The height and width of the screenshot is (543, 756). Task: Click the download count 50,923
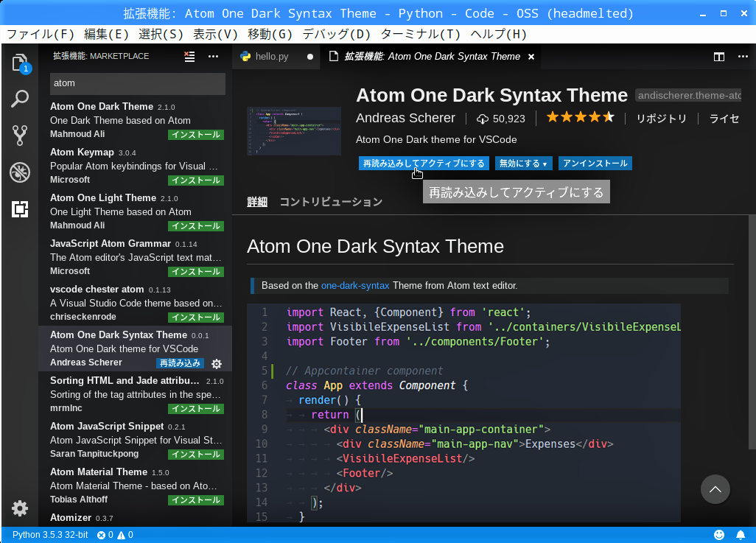tap(500, 119)
